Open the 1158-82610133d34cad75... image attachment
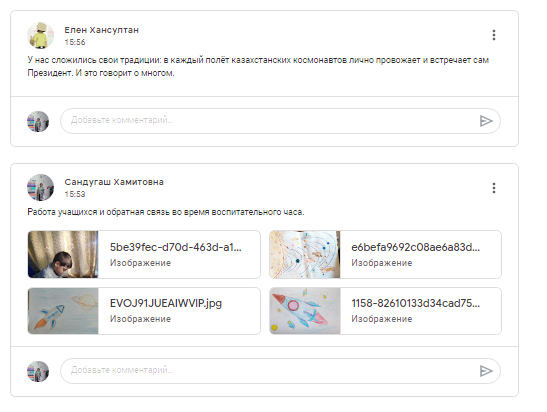Image resolution: width=547 pixels, height=412 pixels. pos(385,311)
